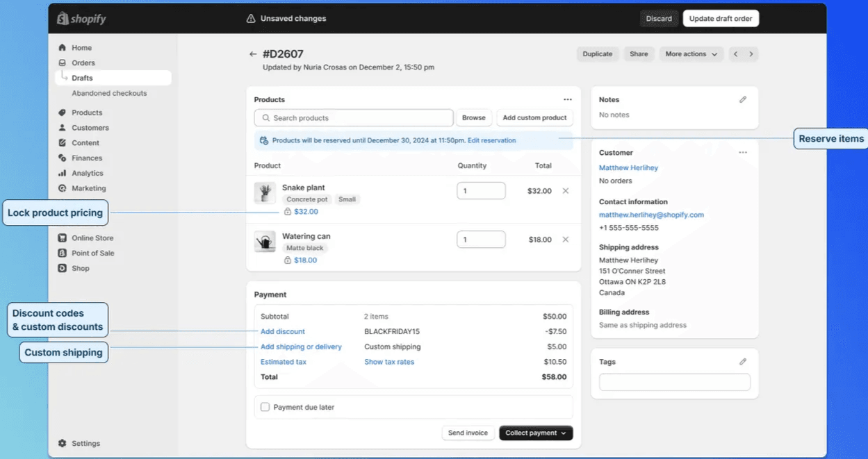Open the Edit reservation link
Image resolution: width=868 pixels, height=459 pixels.
tap(492, 141)
